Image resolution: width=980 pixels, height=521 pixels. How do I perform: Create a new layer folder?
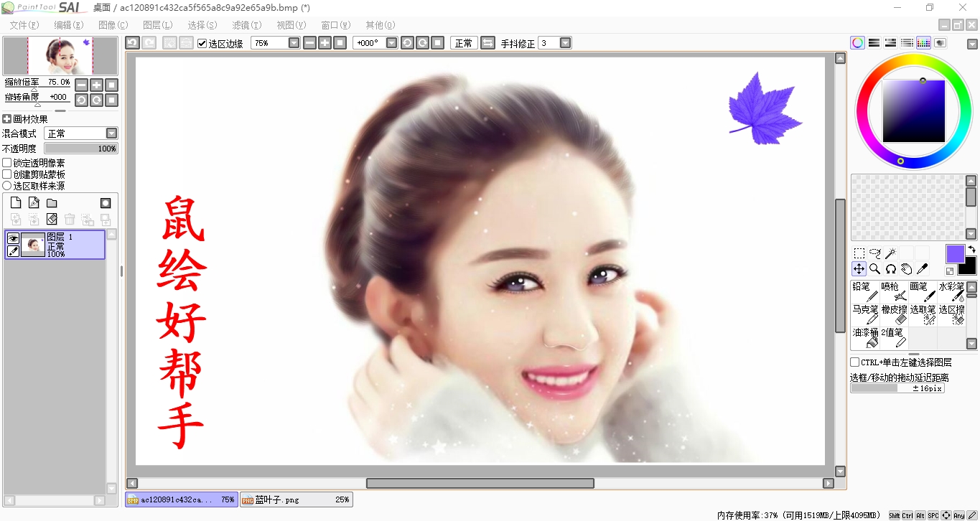coord(52,203)
